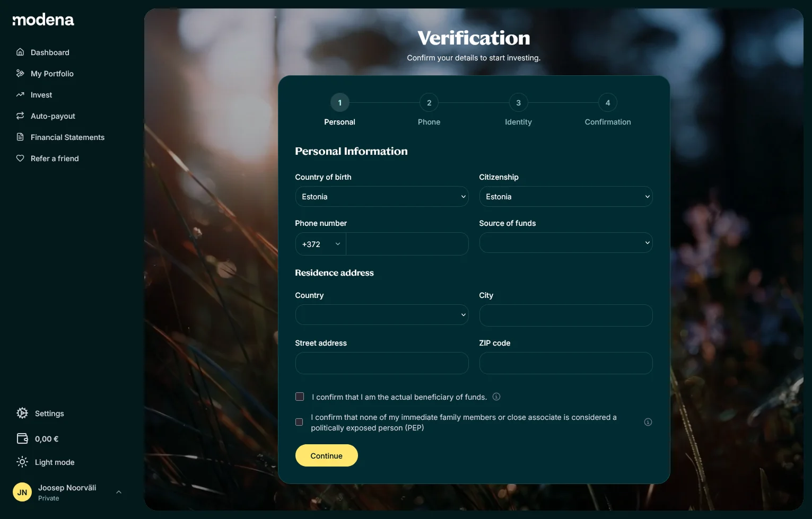Click the Refer a friend heart icon
812x519 pixels.
[20, 158]
